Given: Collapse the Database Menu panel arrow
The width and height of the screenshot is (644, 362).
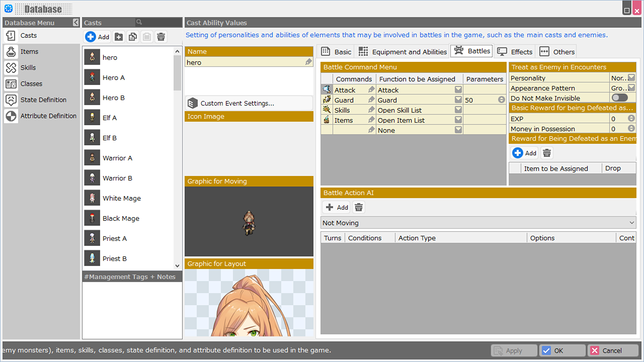Looking at the screenshot, I should (x=75, y=23).
